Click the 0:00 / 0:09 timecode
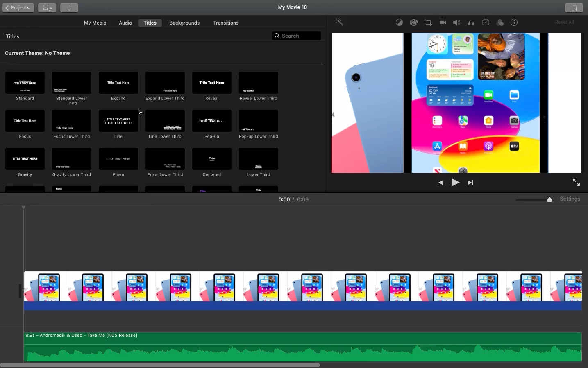Screen dimensions: 588x368 point(293,200)
